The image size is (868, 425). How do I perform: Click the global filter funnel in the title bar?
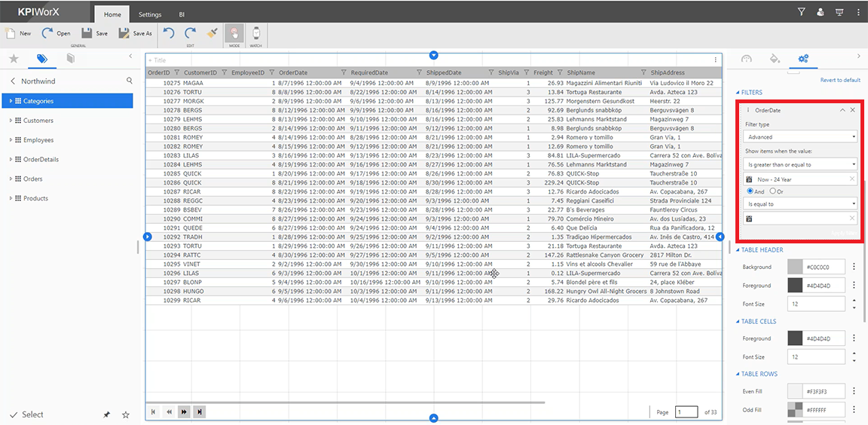(801, 11)
